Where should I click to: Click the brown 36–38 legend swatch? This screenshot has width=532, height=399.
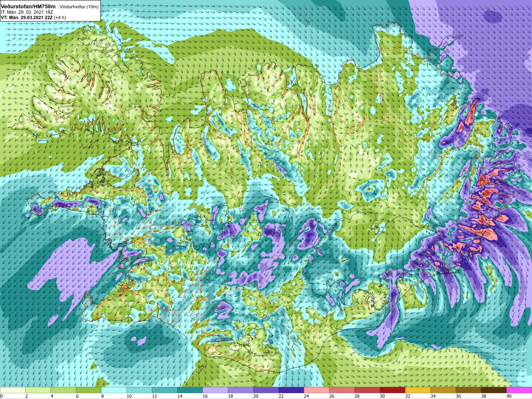click(469, 390)
